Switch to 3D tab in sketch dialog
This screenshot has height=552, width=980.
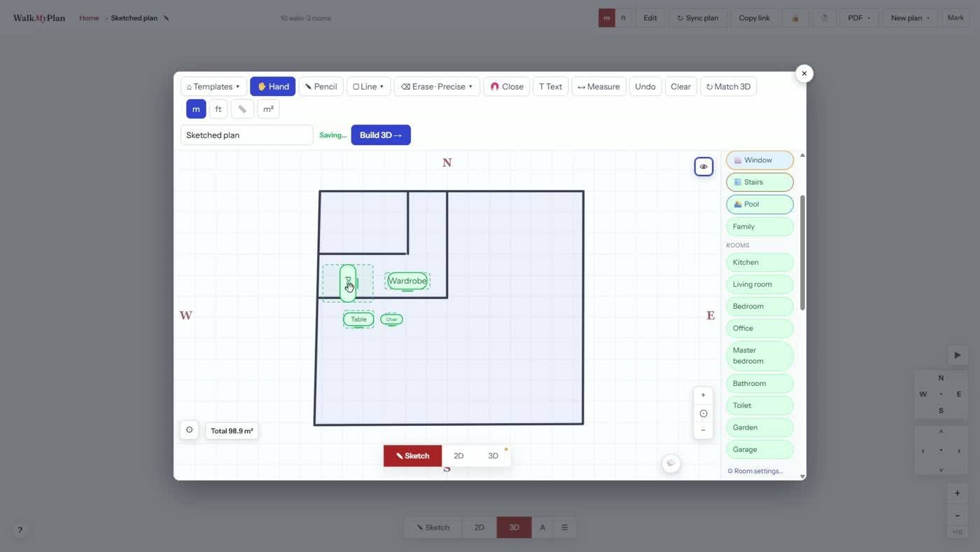(x=493, y=456)
